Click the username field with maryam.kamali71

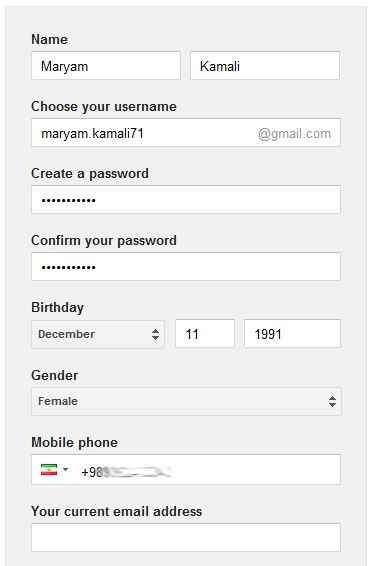click(186, 133)
